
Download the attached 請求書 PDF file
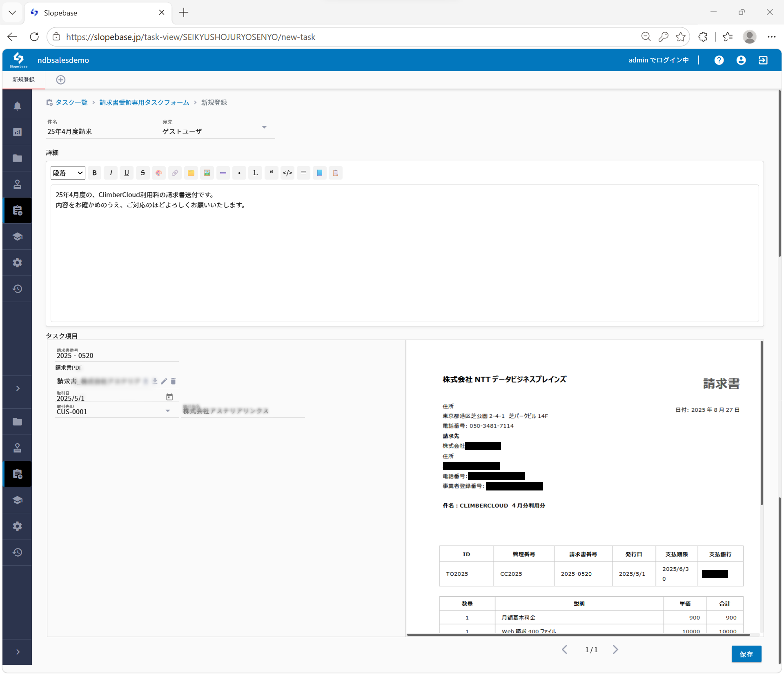click(x=155, y=381)
